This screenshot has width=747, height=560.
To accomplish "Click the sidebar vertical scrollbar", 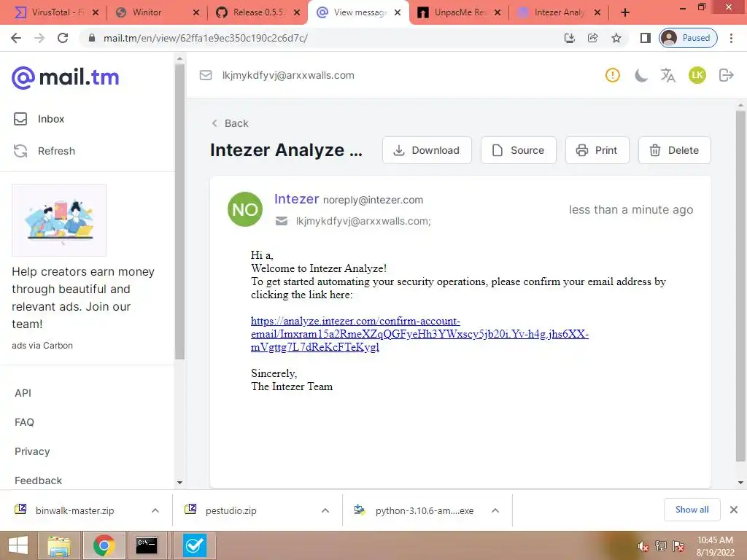I will pos(179,212).
